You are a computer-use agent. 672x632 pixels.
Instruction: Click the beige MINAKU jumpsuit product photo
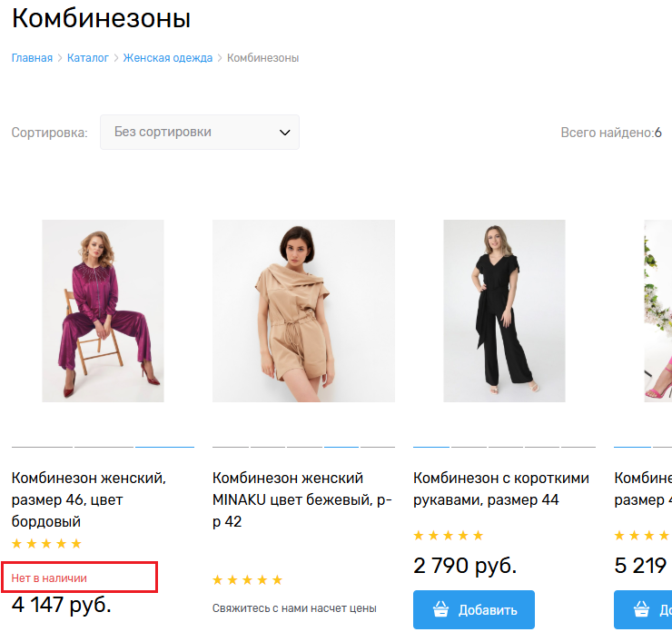pyautogui.click(x=303, y=311)
